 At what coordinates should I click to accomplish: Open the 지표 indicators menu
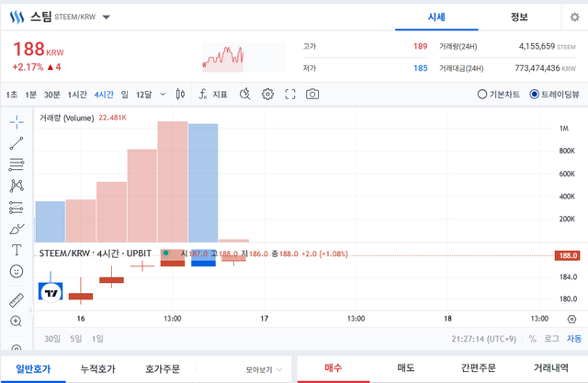pos(213,94)
